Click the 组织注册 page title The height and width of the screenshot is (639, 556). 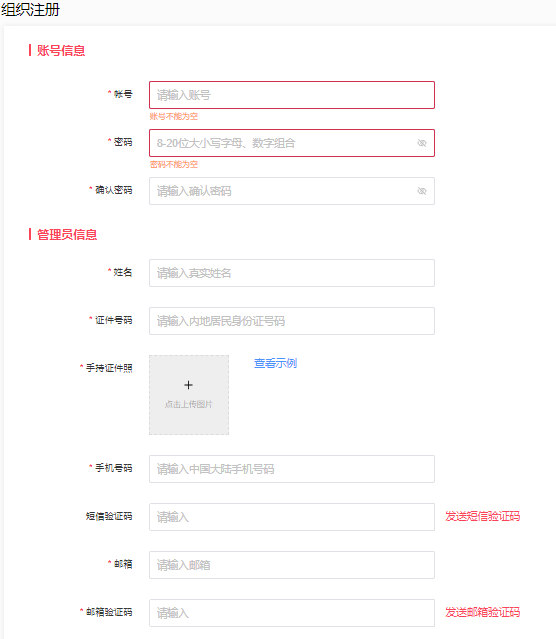point(31,9)
